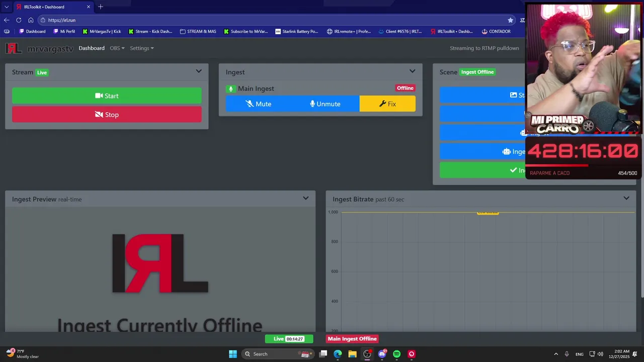Open the Settings dropdown menu

pyautogui.click(x=142, y=48)
